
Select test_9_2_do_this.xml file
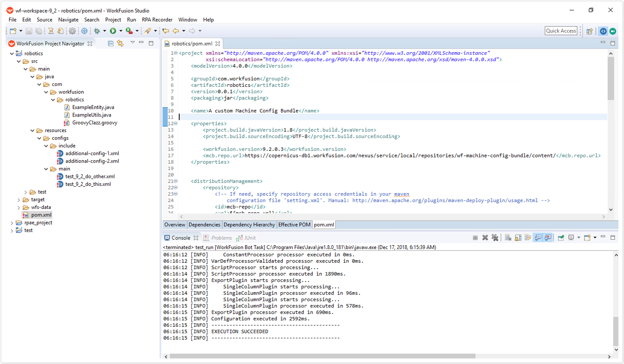coord(88,184)
